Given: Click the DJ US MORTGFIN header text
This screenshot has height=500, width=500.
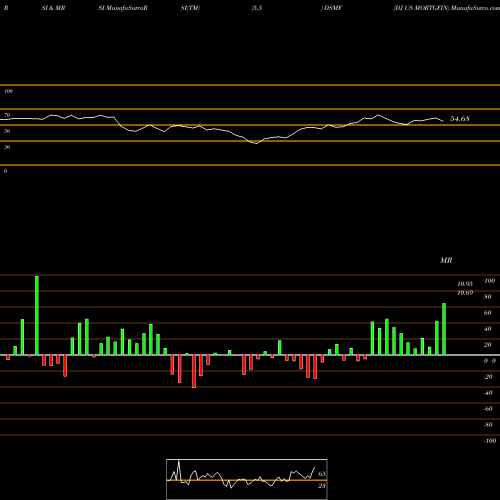Looking at the screenshot, I should pos(421,8).
